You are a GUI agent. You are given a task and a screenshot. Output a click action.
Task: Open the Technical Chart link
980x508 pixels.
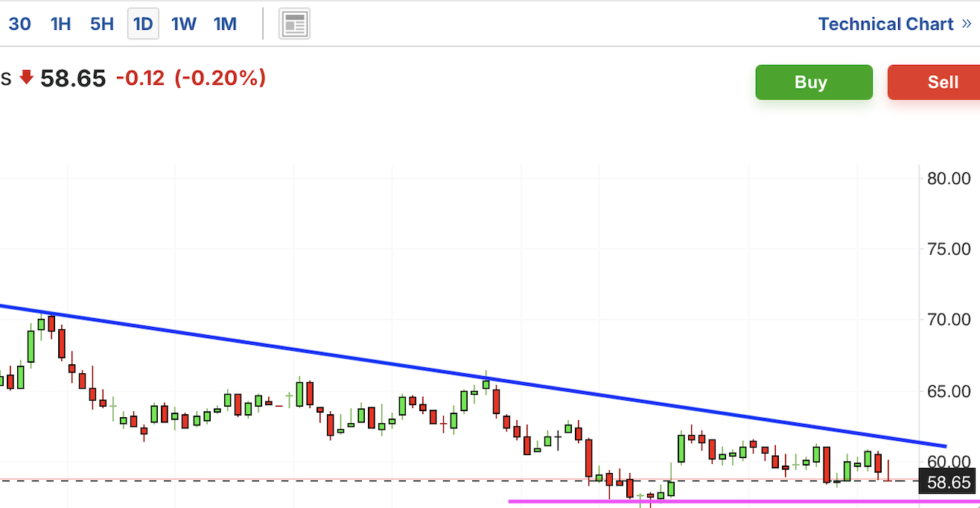(894, 24)
